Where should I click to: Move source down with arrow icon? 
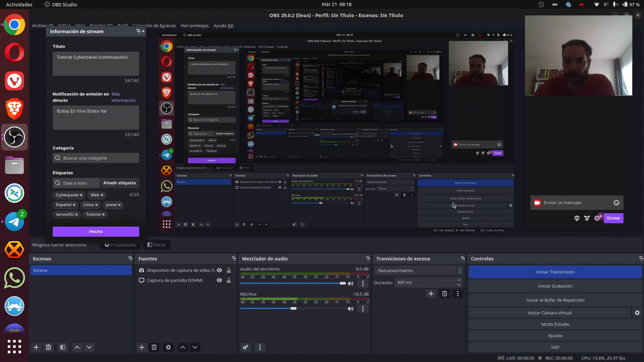click(195, 347)
